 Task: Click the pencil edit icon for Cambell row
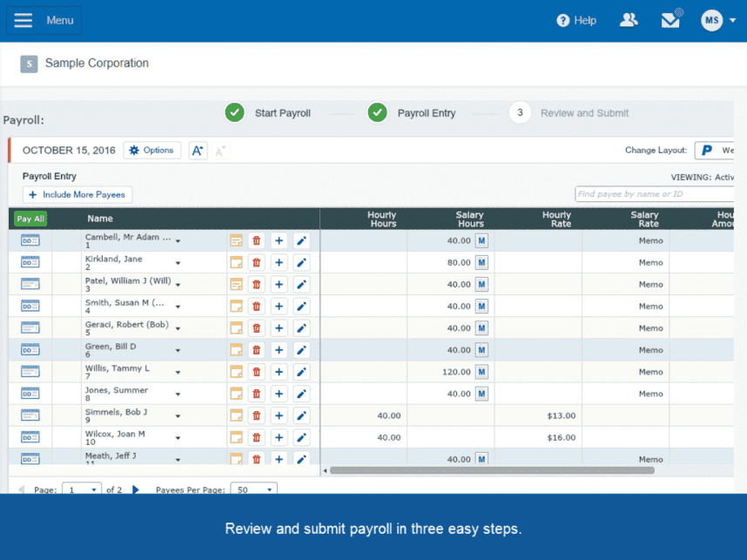pyautogui.click(x=301, y=240)
